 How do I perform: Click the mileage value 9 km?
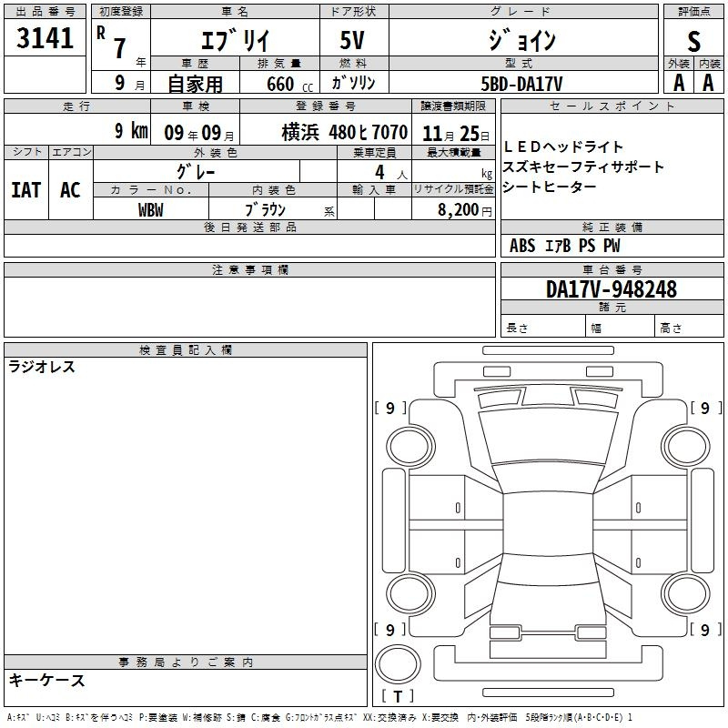[131, 131]
